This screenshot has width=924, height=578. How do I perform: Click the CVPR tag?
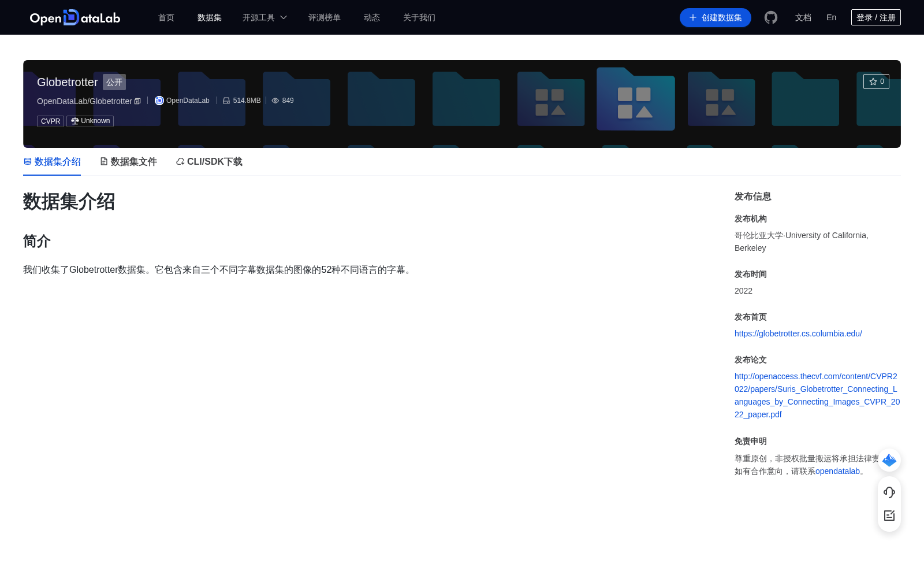click(50, 121)
